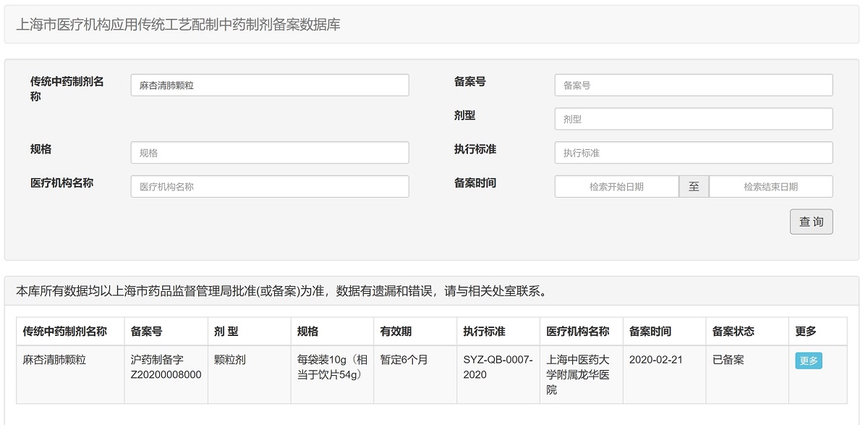Click the 传统中药制剂名称 search input field

[x=269, y=85]
